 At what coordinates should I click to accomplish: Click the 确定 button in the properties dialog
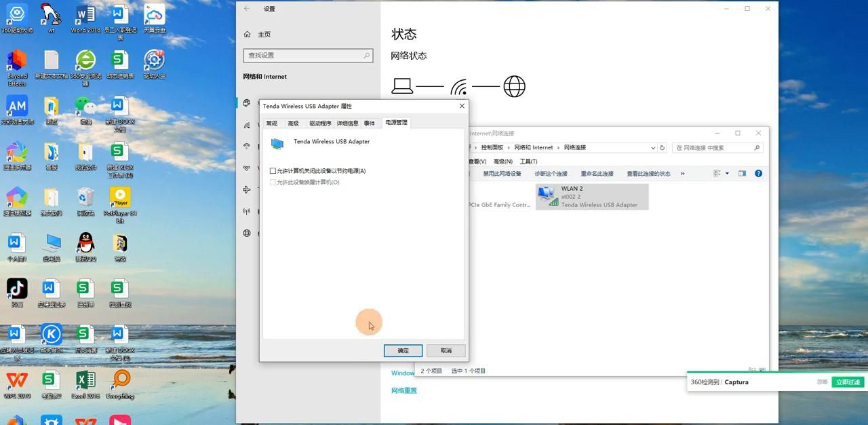click(403, 350)
